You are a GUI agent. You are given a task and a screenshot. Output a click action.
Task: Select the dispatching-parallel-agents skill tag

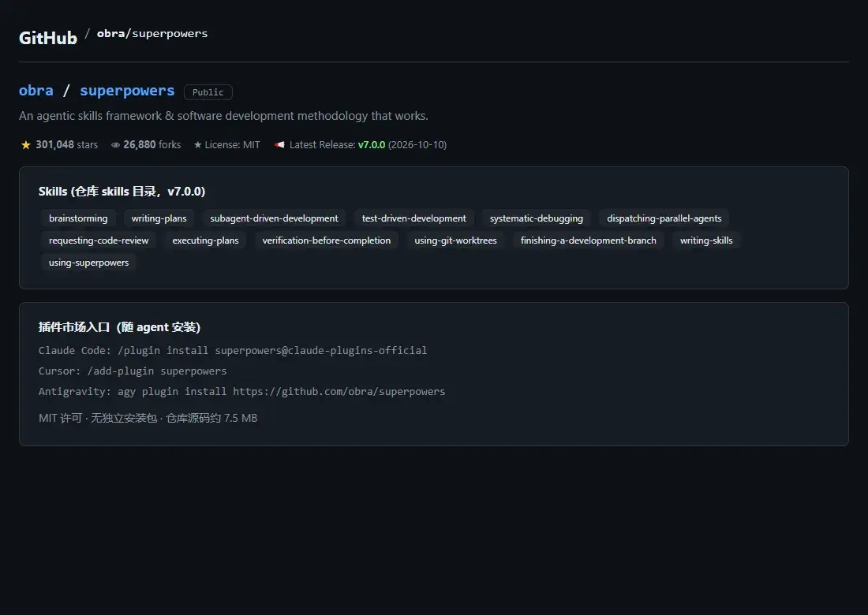tap(664, 218)
